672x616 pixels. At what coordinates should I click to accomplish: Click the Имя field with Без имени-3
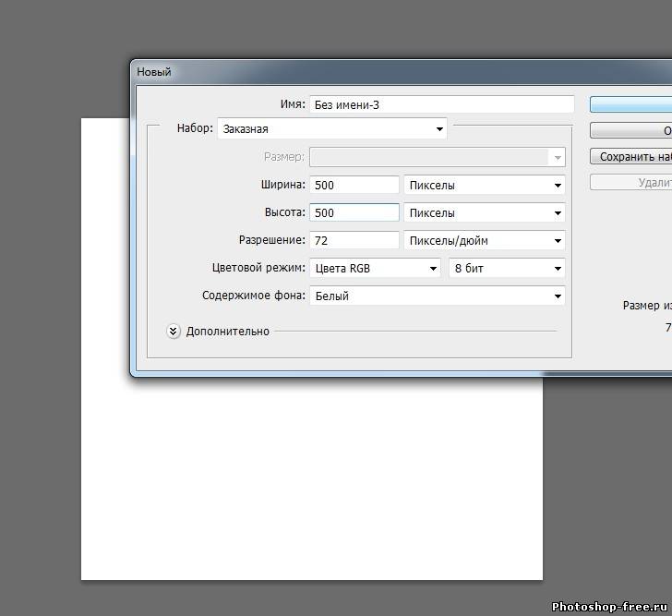441,105
